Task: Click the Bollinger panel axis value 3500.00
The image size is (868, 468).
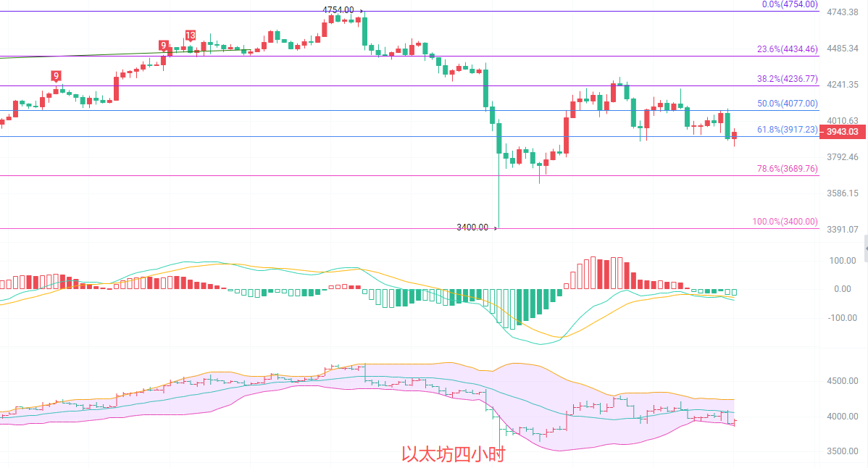Action: click(x=843, y=451)
